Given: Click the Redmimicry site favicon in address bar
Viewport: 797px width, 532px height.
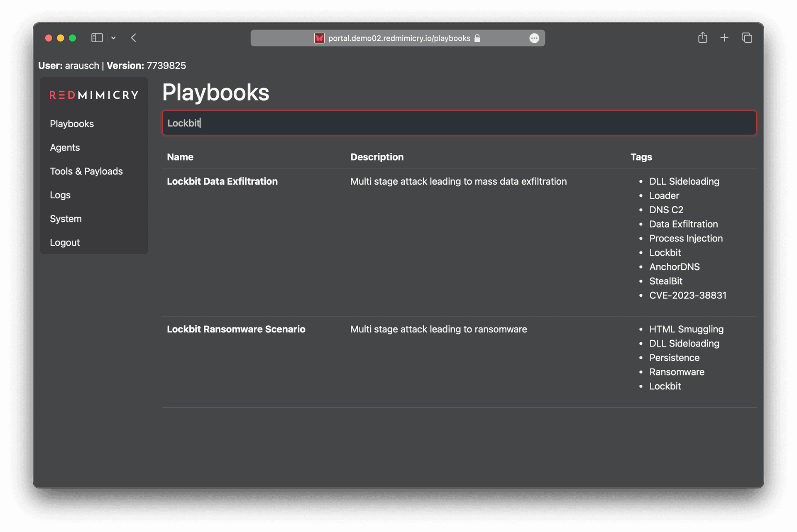Looking at the screenshot, I should pyautogui.click(x=319, y=38).
